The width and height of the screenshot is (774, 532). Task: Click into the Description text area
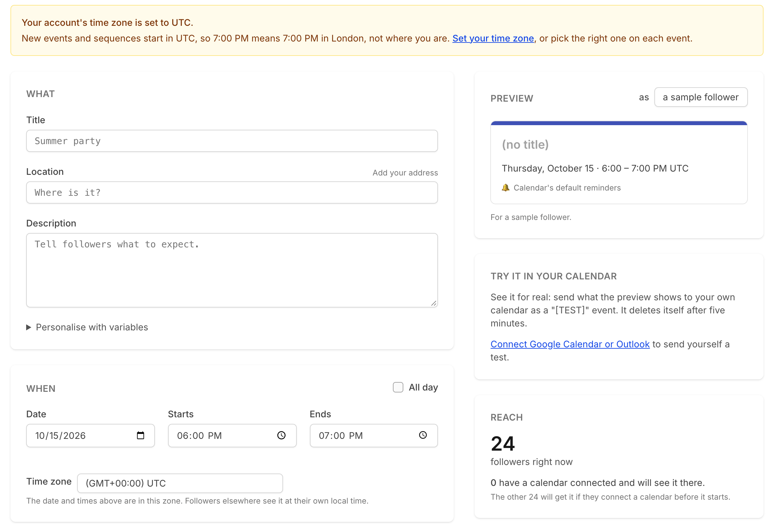232,270
